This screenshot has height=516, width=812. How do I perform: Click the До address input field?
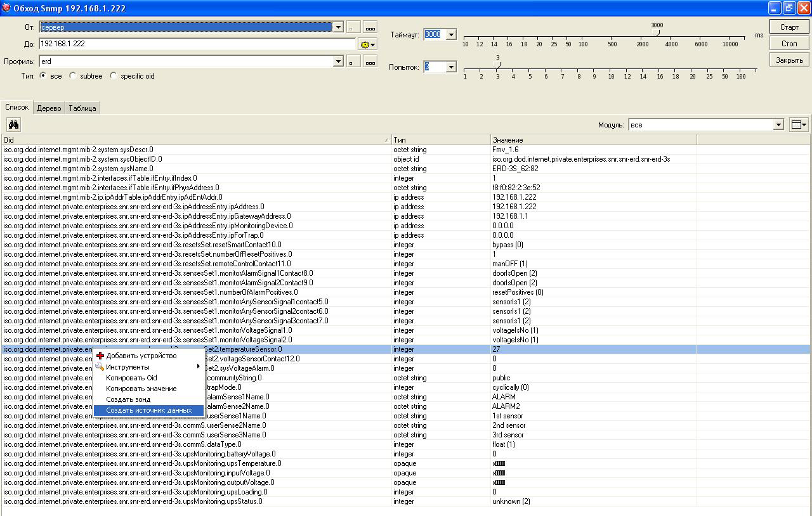[197, 44]
